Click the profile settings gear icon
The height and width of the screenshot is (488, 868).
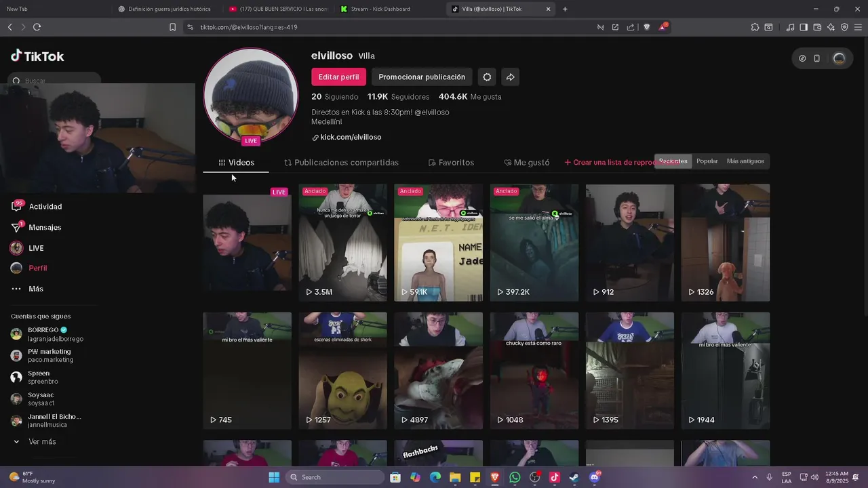pos(487,77)
